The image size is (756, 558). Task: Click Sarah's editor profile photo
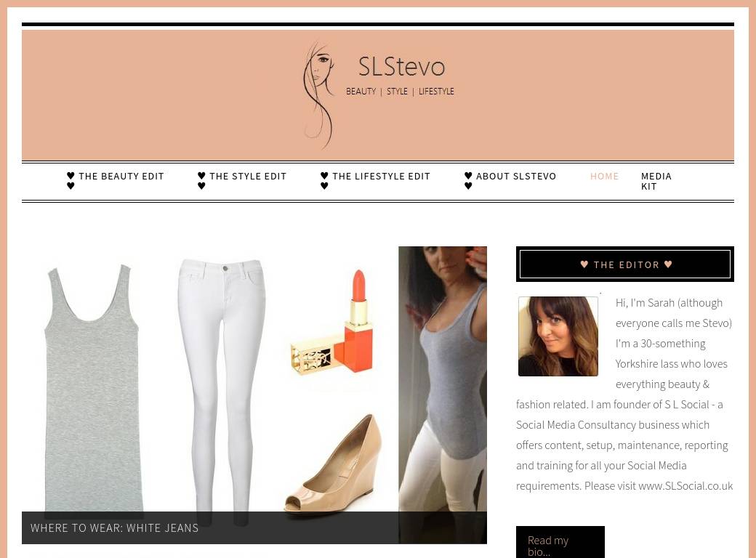click(x=558, y=336)
